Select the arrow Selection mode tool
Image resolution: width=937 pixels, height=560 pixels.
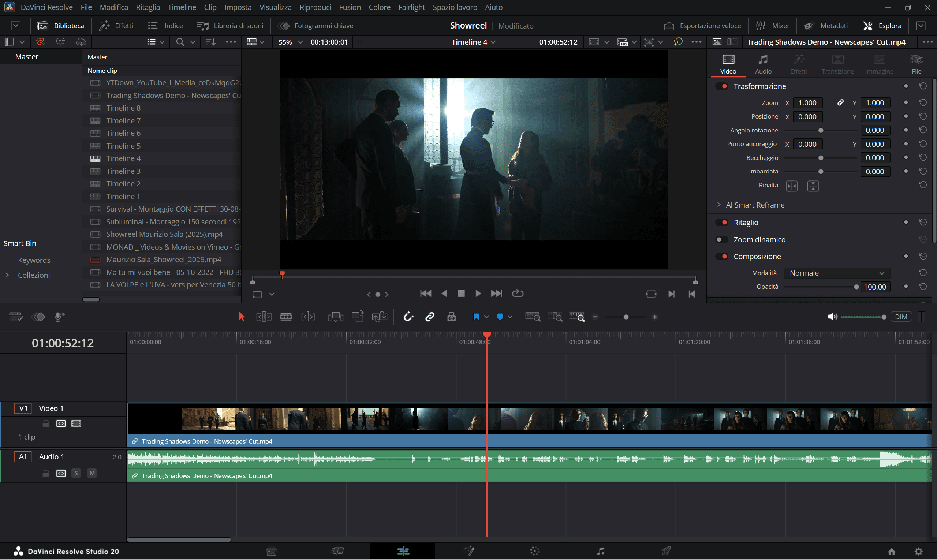coord(242,317)
